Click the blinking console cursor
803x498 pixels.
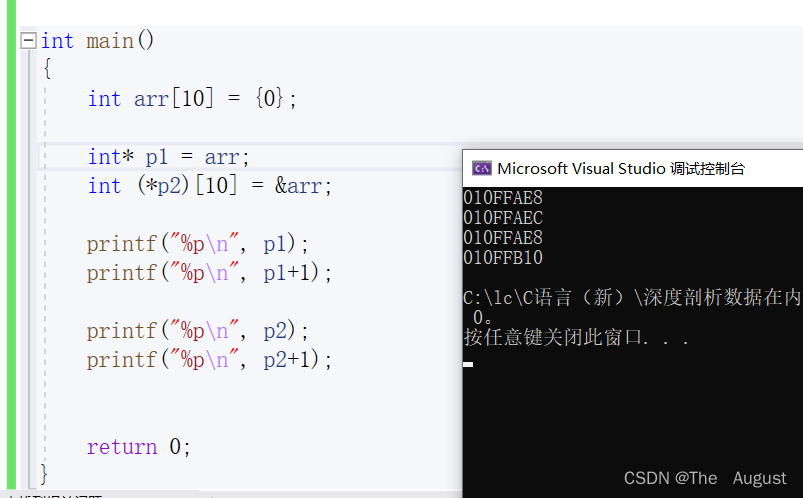(468, 364)
